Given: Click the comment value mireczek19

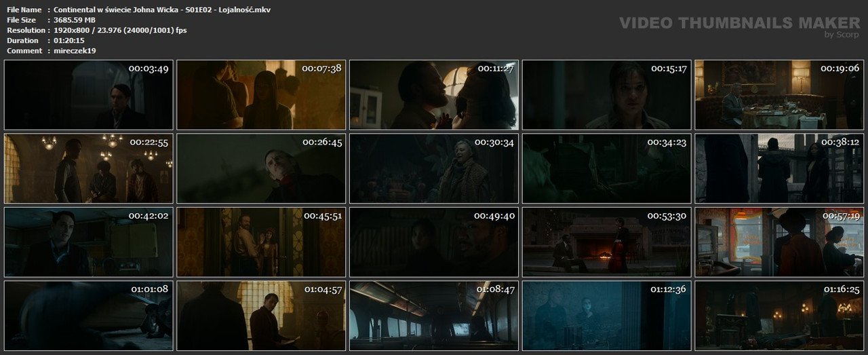Looking at the screenshot, I should coord(75,50).
